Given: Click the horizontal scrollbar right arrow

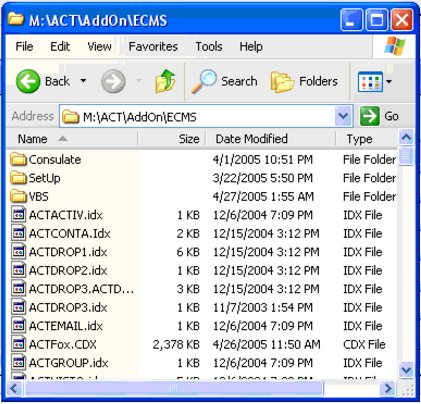Looking at the screenshot, I should [388, 388].
